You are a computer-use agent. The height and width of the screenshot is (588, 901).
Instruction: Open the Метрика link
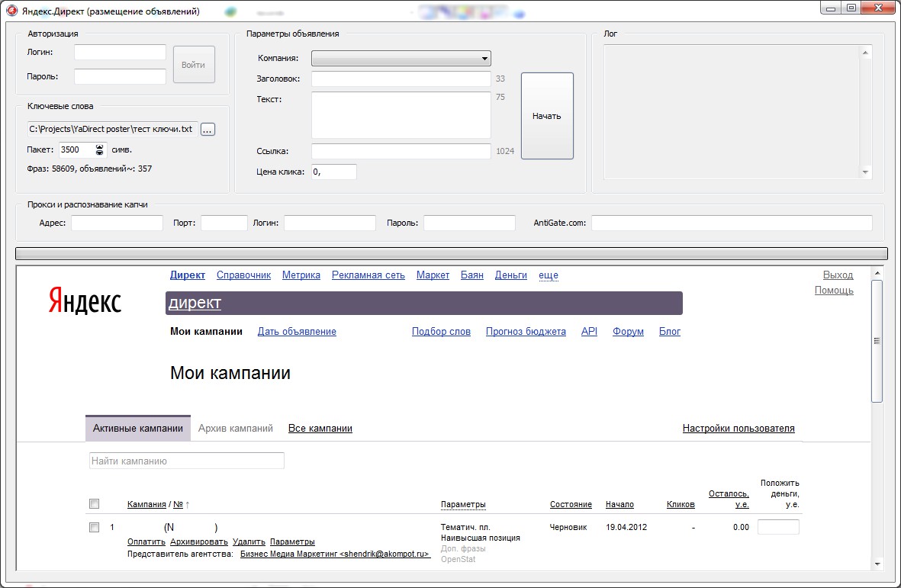point(301,275)
